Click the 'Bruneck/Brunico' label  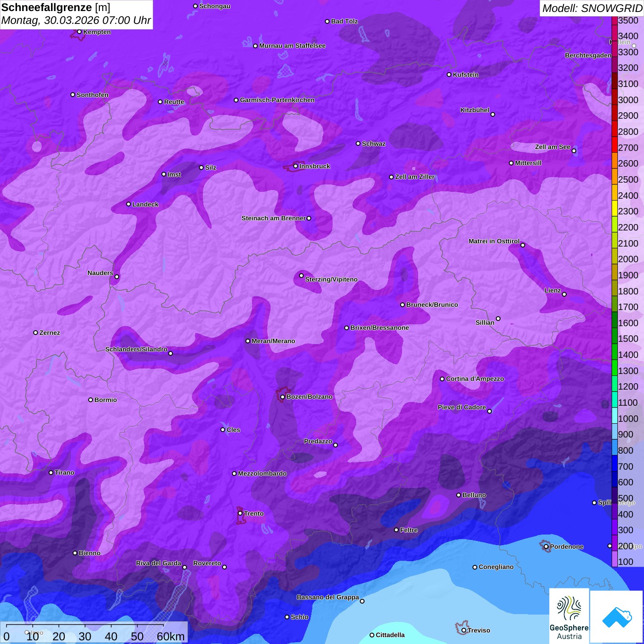[432, 305]
